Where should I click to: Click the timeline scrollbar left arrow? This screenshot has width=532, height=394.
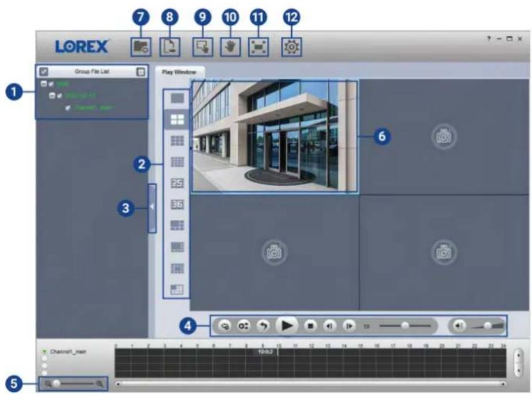118,384
